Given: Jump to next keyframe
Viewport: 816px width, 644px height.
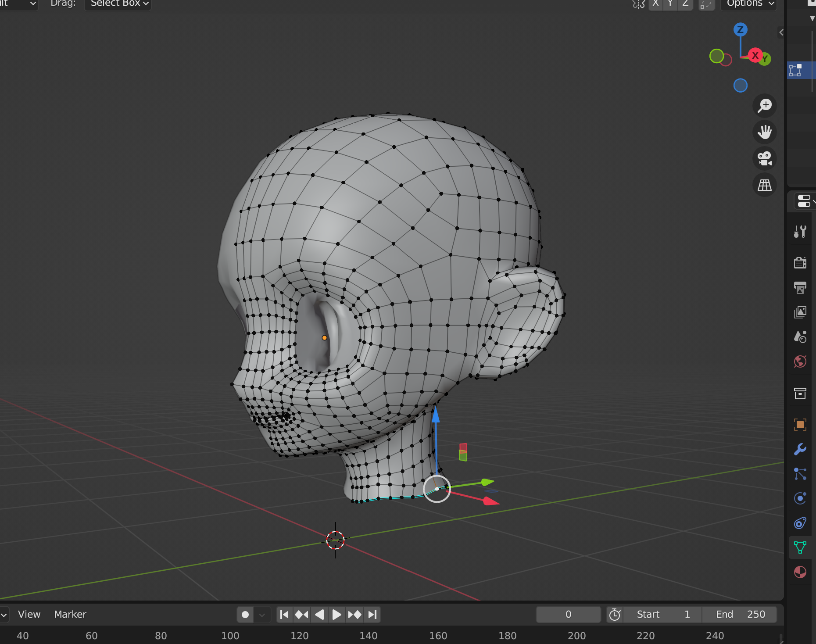Looking at the screenshot, I should (354, 615).
